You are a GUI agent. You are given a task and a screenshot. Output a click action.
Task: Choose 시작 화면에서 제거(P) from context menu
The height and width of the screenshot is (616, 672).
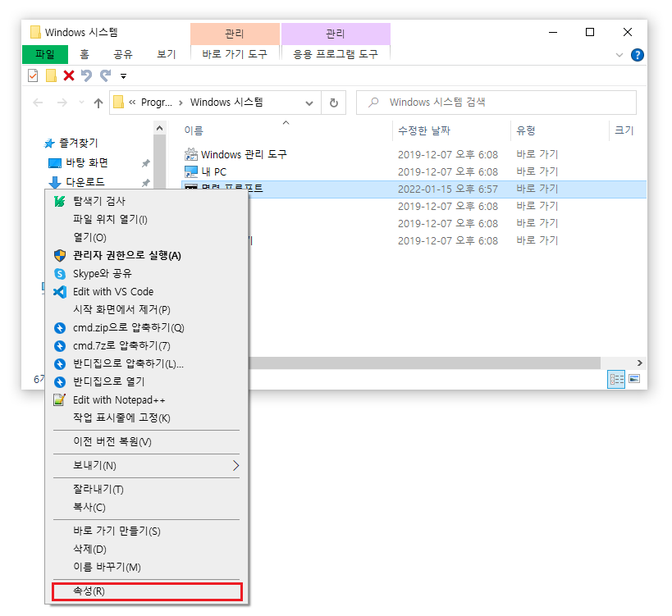click(x=147, y=310)
